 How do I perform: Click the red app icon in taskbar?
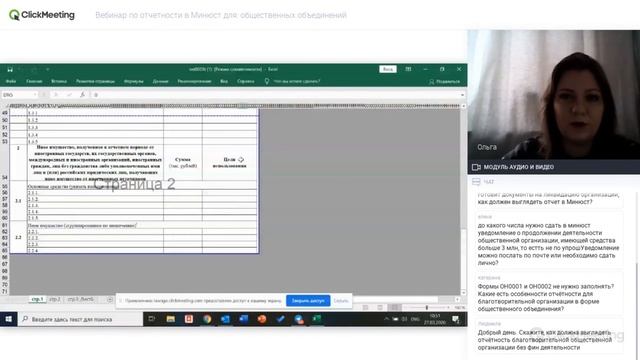pyautogui.click(x=189, y=319)
